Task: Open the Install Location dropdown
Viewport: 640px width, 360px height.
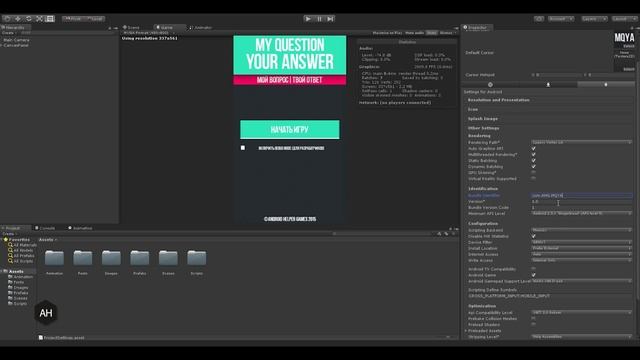Action: [x=582, y=248]
